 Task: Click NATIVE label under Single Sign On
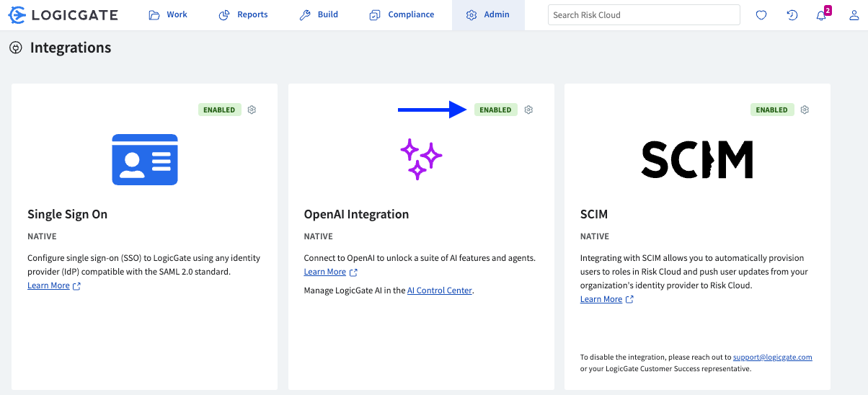click(x=42, y=236)
